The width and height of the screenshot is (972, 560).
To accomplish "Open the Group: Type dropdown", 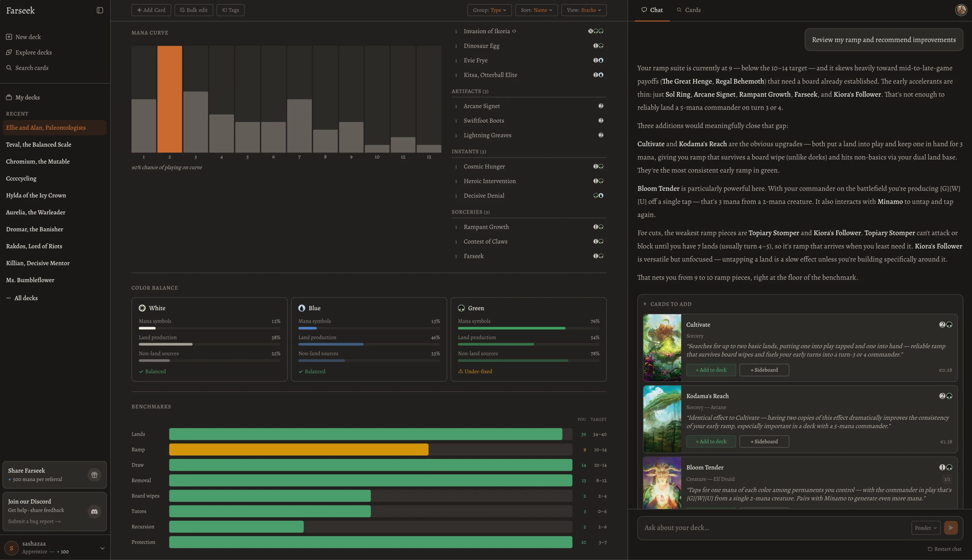I will pos(489,10).
